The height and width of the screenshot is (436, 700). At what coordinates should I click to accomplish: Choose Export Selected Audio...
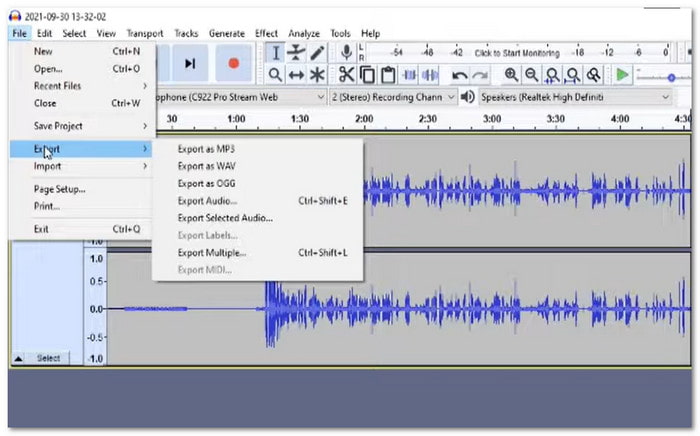(x=258, y=218)
